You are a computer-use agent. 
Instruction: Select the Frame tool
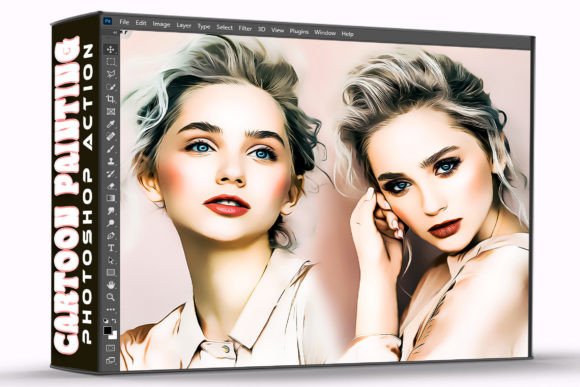(111, 111)
